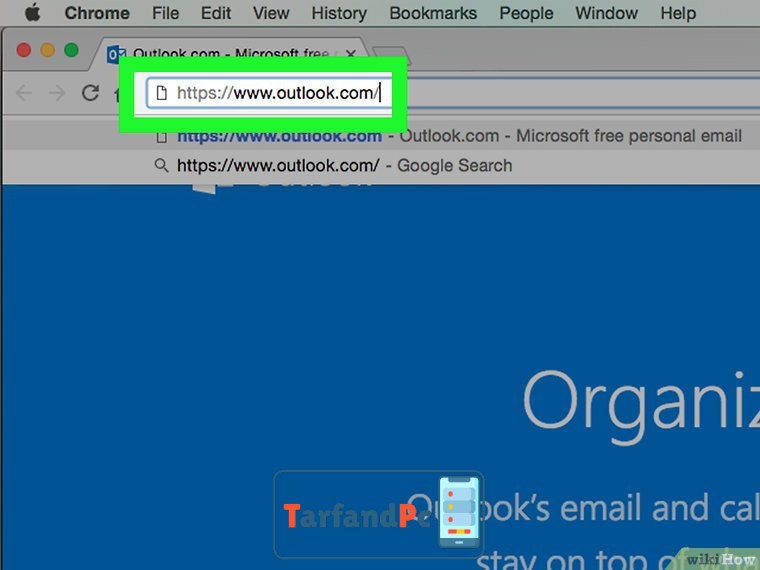Open the History menu
Screen dimensions: 760x570
pos(339,13)
